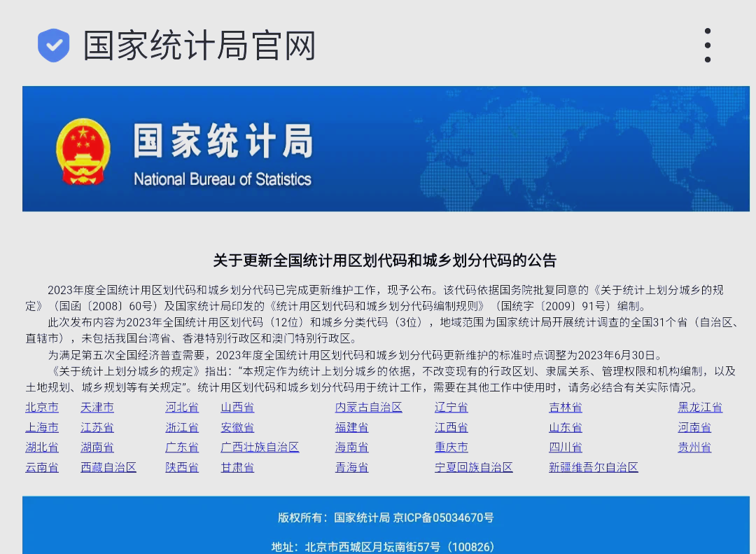
Task: Click the 京ICP备05034670号 footer text
Action: (x=444, y=518)
